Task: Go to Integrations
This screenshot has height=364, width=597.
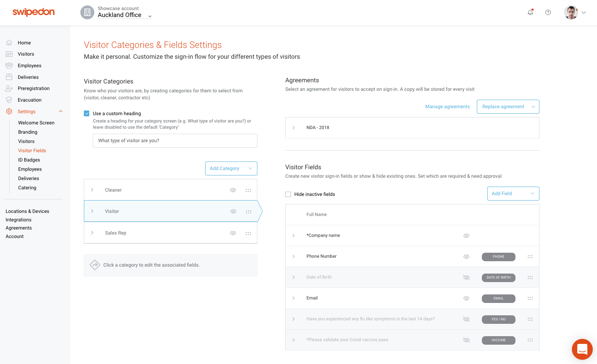Action: pos(19,220)
